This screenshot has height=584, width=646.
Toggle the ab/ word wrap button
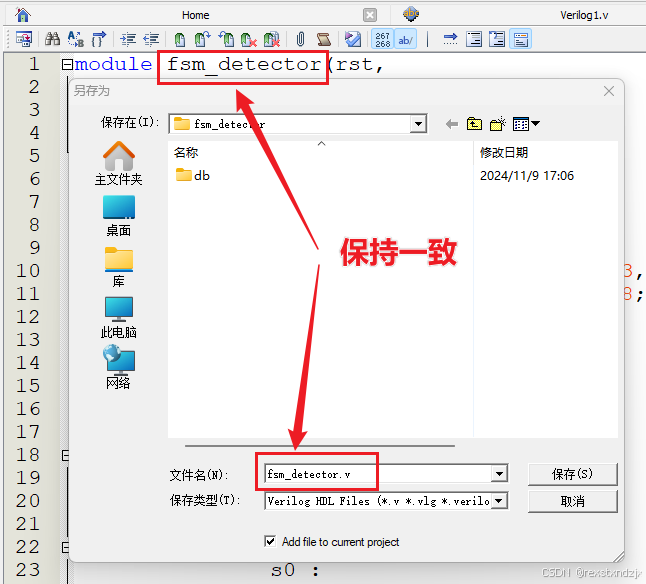[x=405, y=40]
